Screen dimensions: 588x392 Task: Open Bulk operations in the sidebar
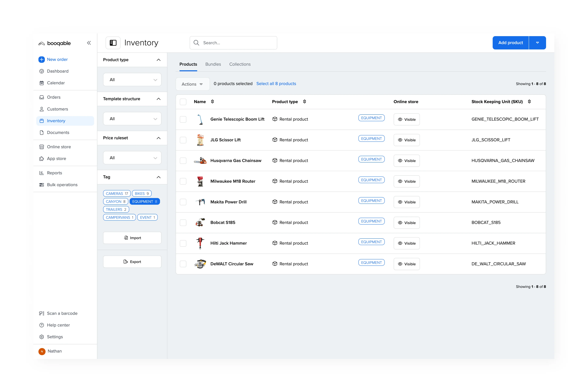[62, 185]
